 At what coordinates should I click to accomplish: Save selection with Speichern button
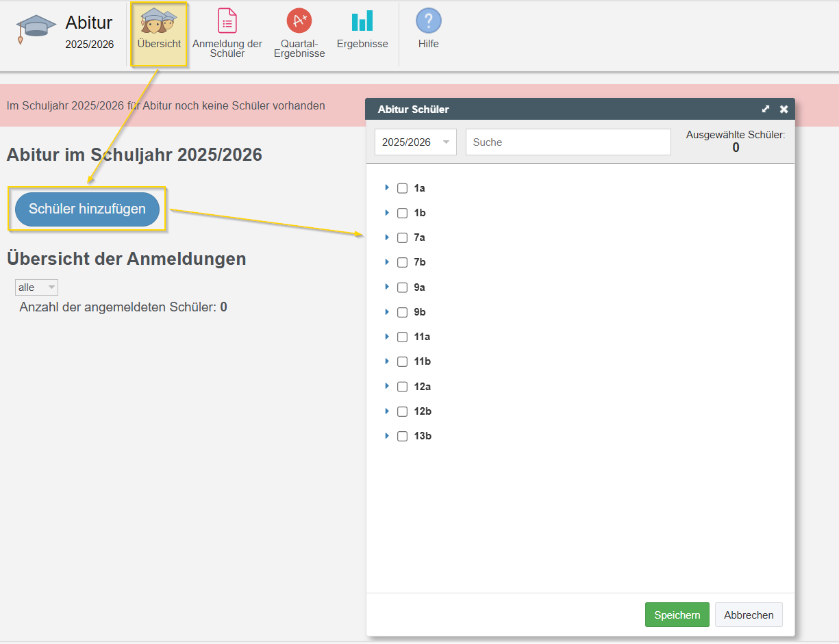point(677,615)
